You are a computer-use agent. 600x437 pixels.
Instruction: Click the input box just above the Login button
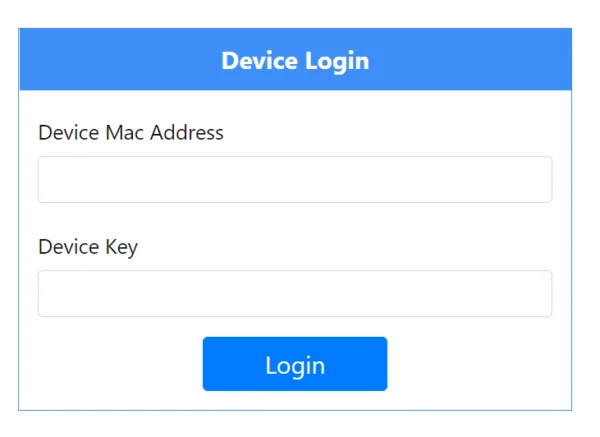tap(295, 294)
